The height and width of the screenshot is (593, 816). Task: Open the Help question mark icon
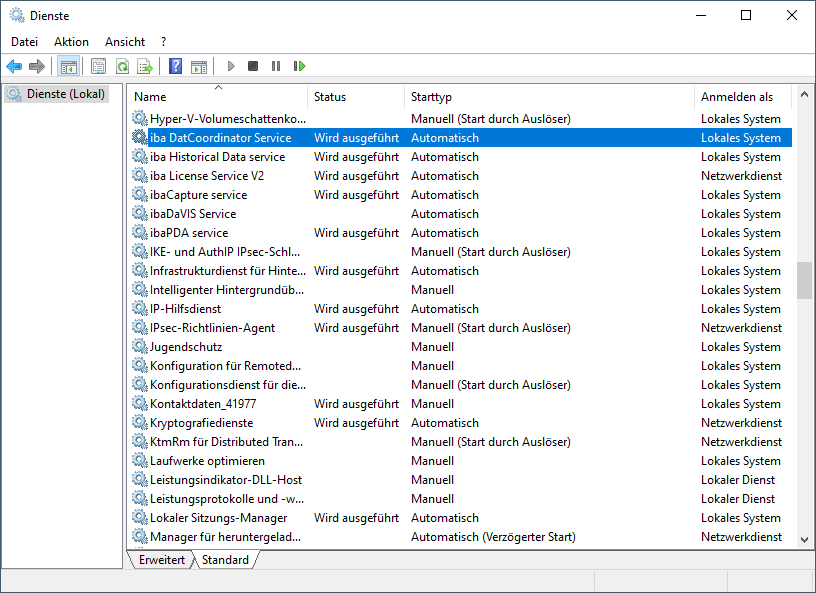(x=175, y=66)
